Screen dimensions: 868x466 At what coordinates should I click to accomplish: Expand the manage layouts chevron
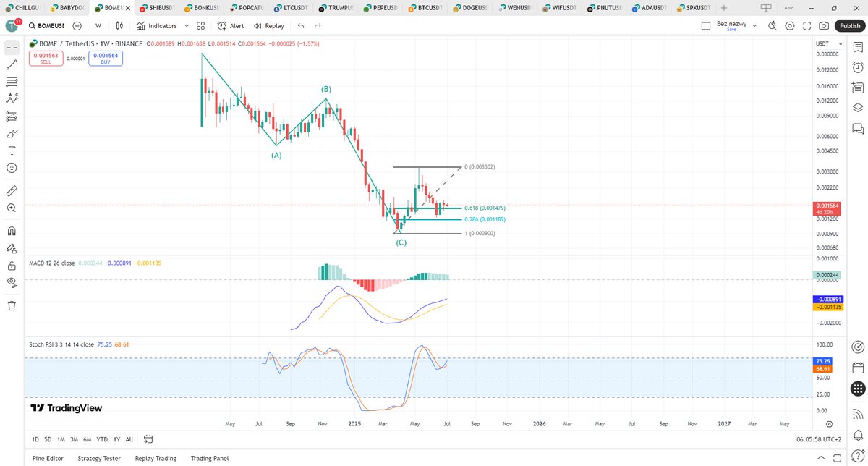(x=754, y=25)
